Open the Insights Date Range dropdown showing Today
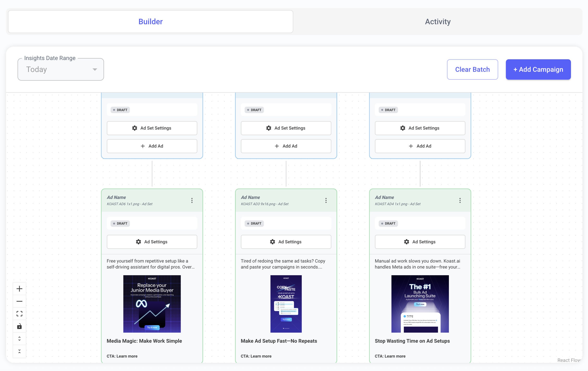 (x=60, y=69)
